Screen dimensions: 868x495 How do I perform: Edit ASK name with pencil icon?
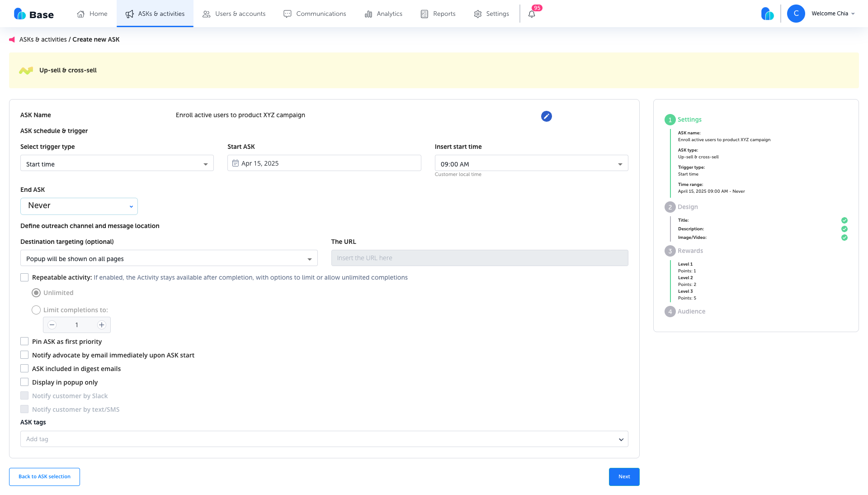(x=547, y=116)
